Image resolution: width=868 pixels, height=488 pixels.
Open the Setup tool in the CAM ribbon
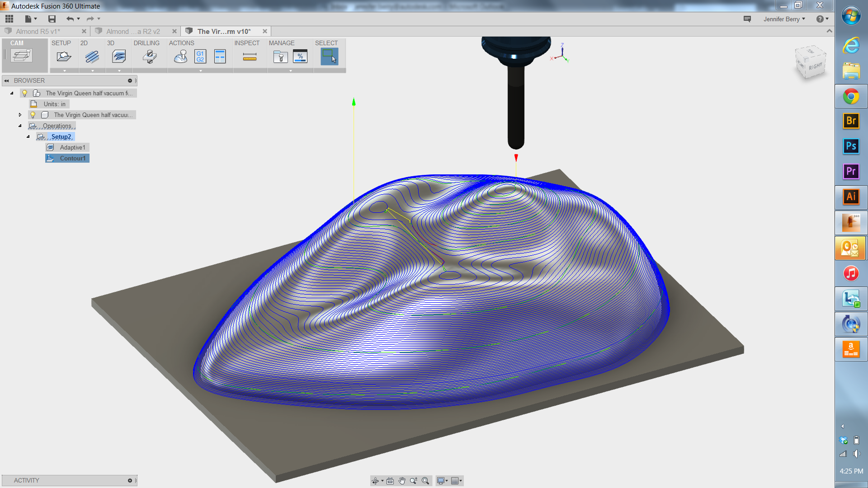pyautogui.click(x=64, y=56)
